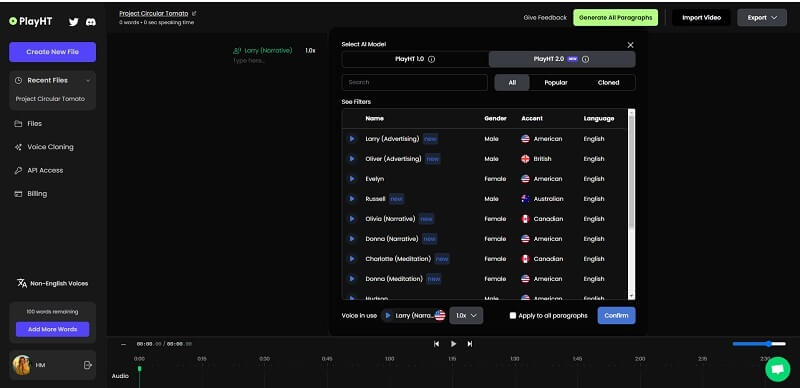Preview Olivia (Narrative) voice play icon
The width and height of the screenshot is (800, 388).
352,219
